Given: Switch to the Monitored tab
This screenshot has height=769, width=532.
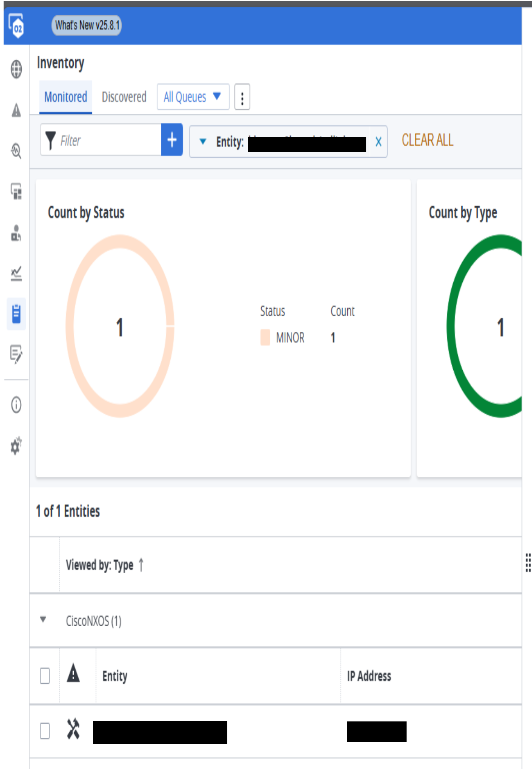Looking at the screenshot, I should tap(66, 97).
